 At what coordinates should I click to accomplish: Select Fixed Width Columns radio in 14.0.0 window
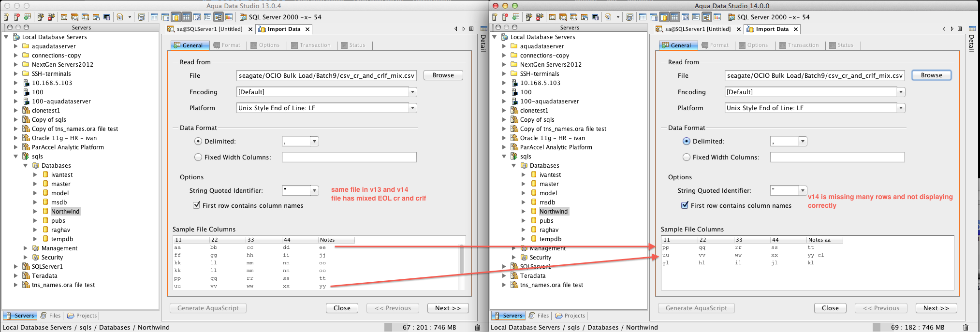click(687, 157)
